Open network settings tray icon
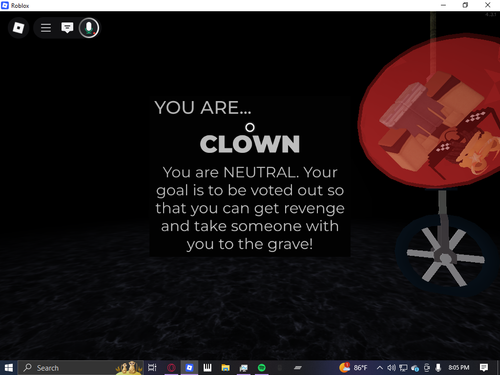This screenshot has width=500, height=375. pos(403,368)
